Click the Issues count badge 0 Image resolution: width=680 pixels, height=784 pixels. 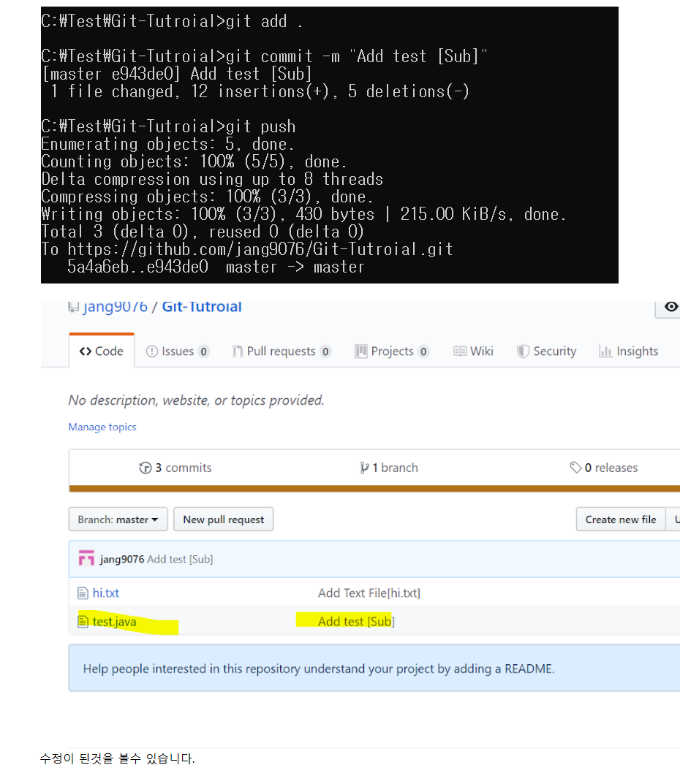(203, 351)
